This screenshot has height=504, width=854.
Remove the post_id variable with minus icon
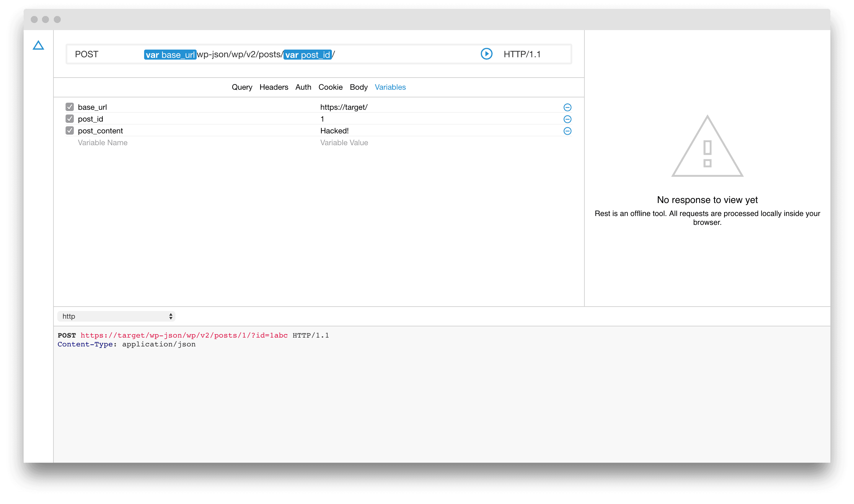point(567,119)
